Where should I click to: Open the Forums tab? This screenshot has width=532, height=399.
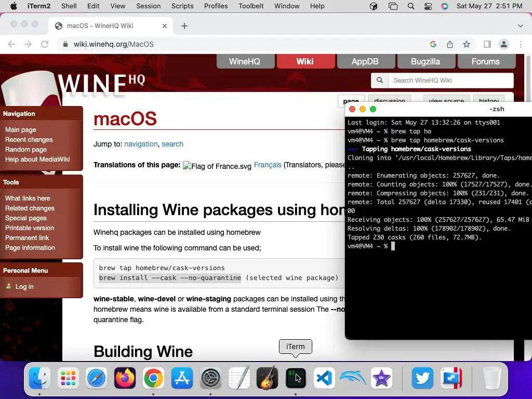coord(486,61)
